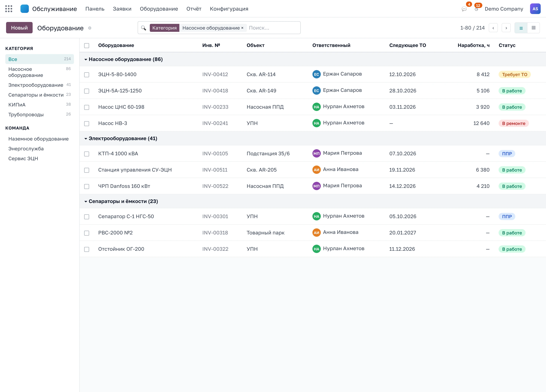
Task: Click the gear icon next to Оборудование title
Action: [x=89, y=28]
